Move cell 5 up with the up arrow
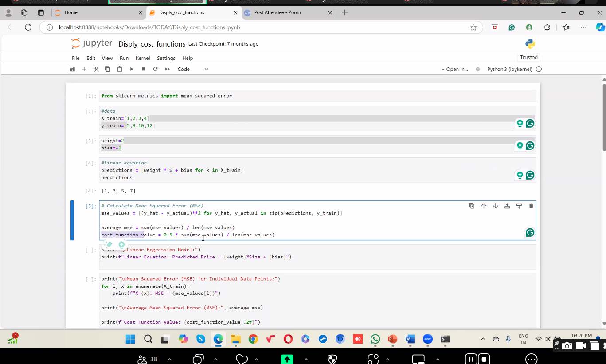This screenshot has height=364, width=606. (x=484, y=206)
